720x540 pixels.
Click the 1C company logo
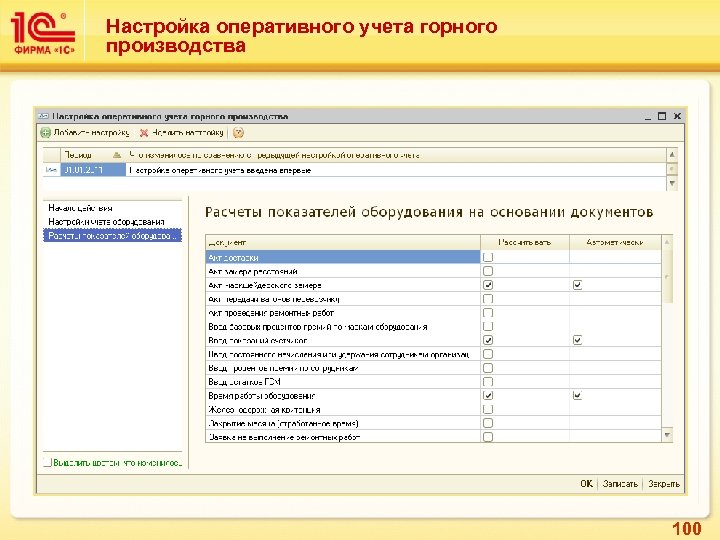(43, 33)
